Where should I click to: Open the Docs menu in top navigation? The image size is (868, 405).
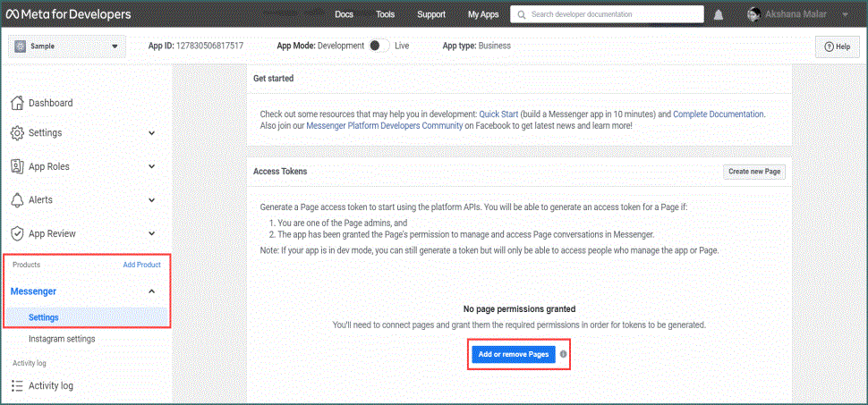tap(344, 14)
